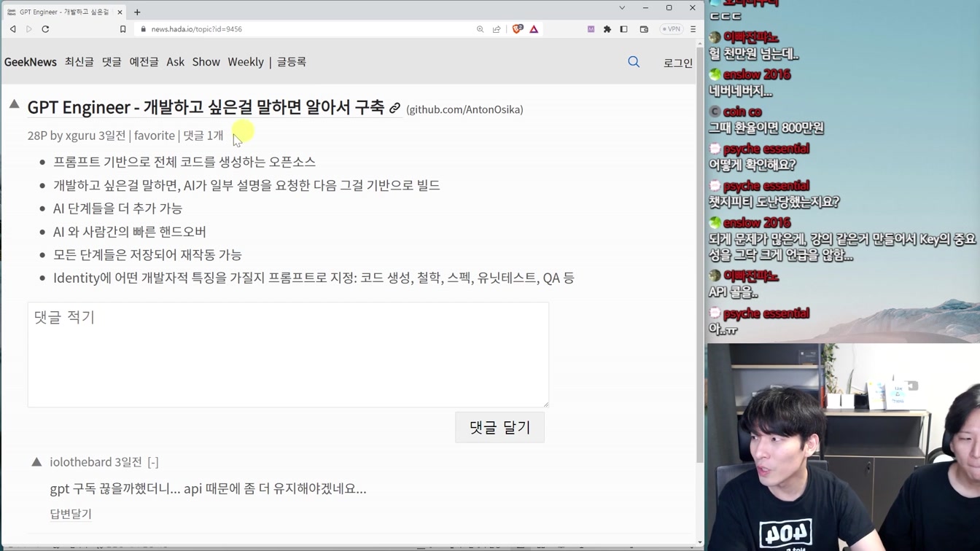Open the Brave Wallet icon

click(644, 29)
